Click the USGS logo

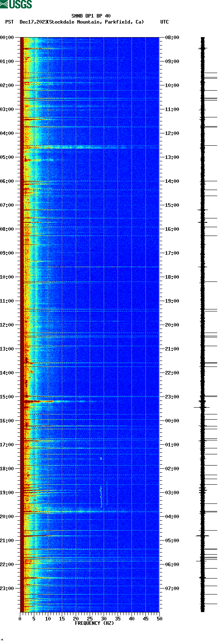16,4
